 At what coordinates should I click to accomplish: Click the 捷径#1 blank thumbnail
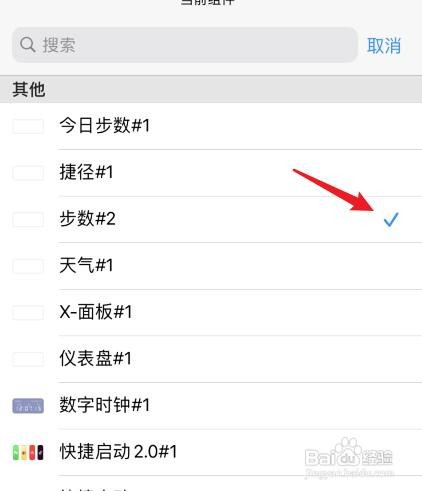(x=28, y=173)
